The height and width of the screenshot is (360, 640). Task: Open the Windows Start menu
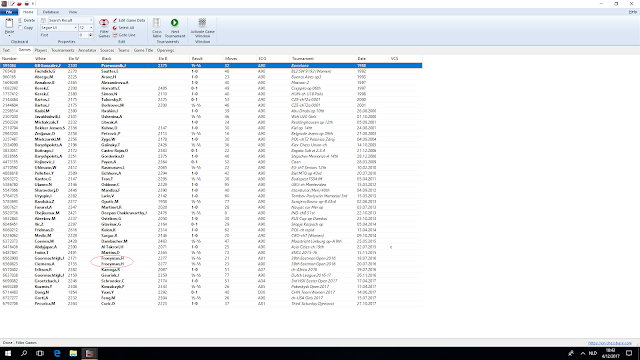pos(8,353)
